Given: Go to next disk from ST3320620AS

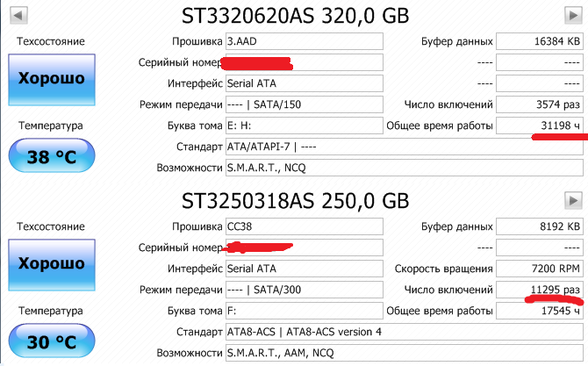Looking at the screenshot, I should (x=573, y=16).
